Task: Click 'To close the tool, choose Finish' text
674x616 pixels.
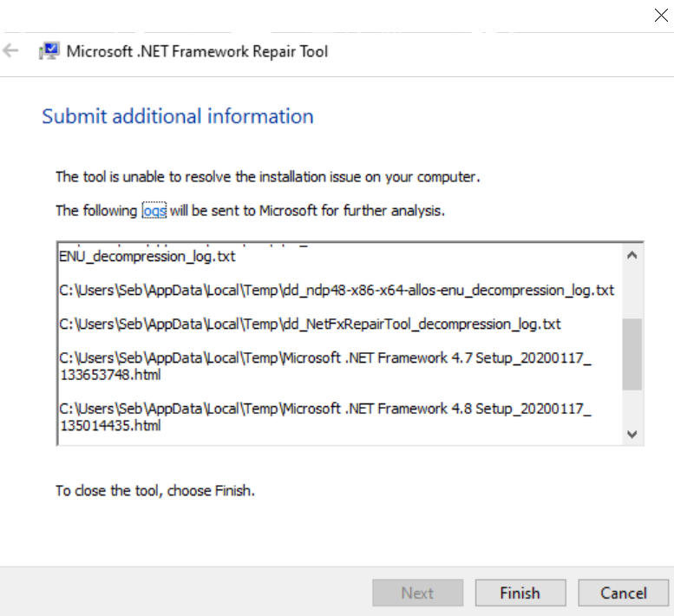Action: [x=155, y=490]
